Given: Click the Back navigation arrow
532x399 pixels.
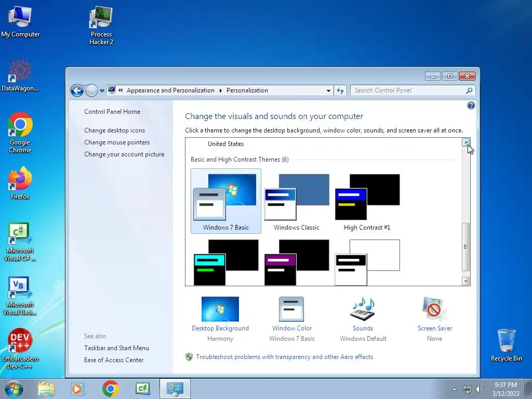Looking at the screenshot, I should tap(77, 90).
